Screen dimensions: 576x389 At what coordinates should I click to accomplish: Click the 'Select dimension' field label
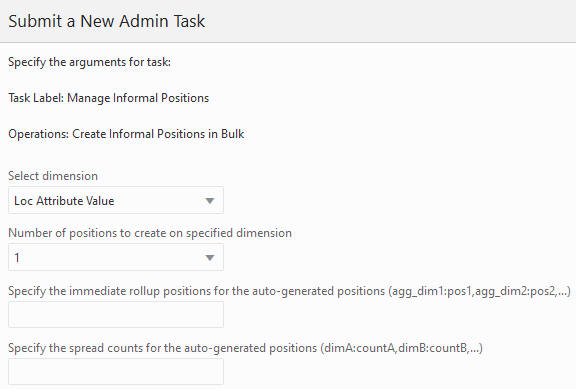pyautogui.click(x=53, y=176)
